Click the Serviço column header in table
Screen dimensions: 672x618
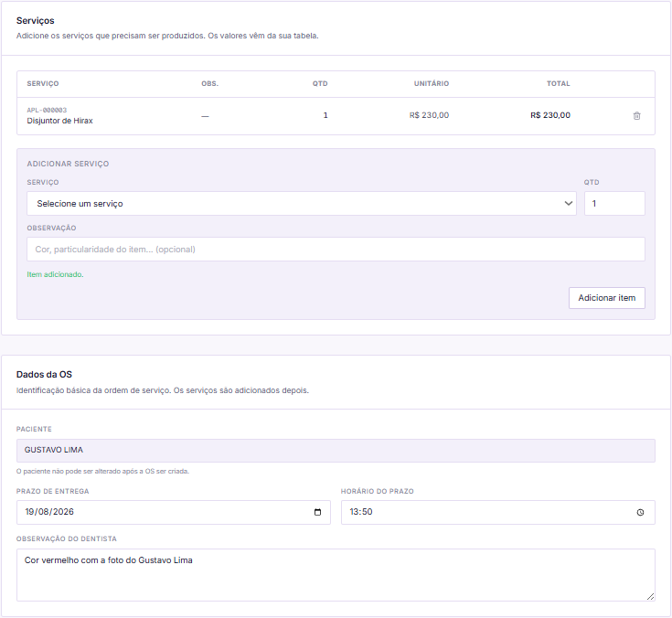click(x=43, y=83)
